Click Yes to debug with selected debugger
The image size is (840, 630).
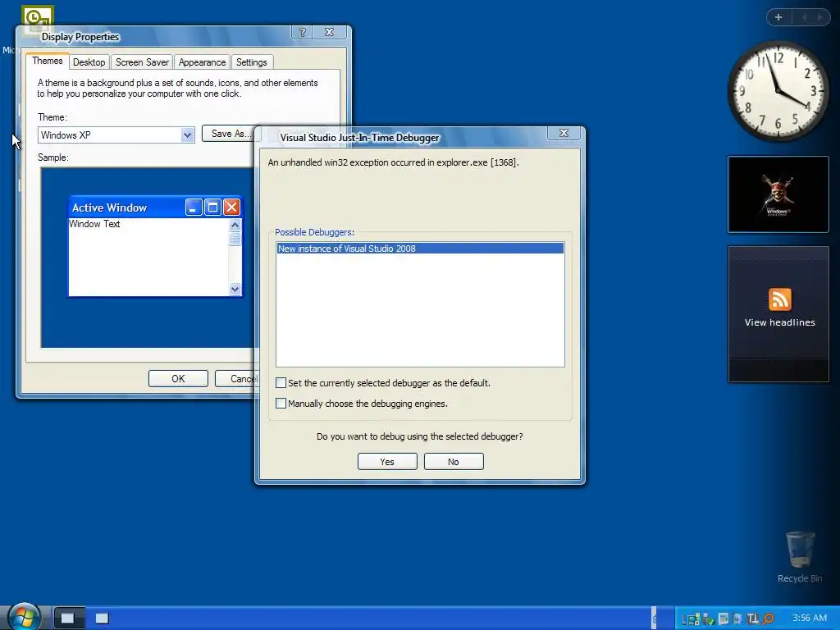click(x=387, y=462)
